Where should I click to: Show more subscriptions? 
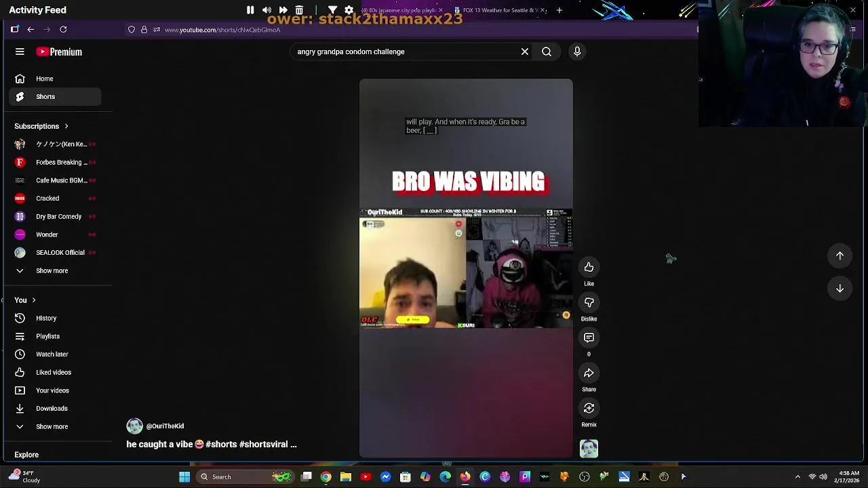[x=56, y=270]
